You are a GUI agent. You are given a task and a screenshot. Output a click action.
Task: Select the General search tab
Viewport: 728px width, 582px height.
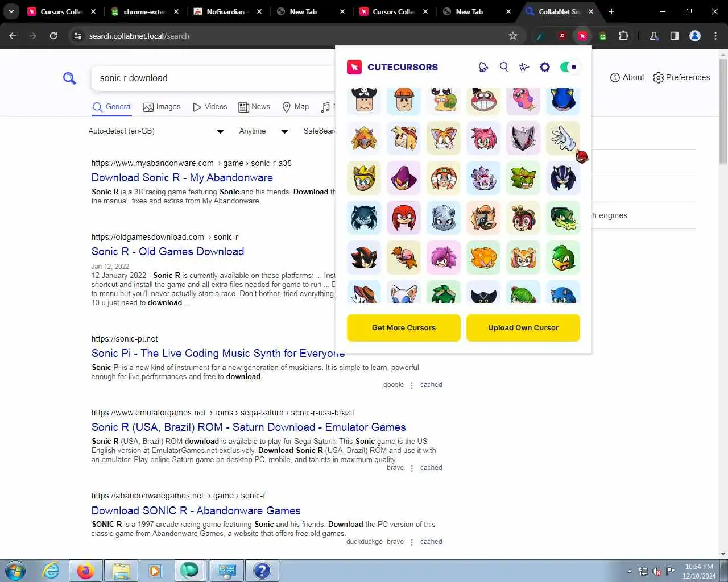click(x=112, y=107)
